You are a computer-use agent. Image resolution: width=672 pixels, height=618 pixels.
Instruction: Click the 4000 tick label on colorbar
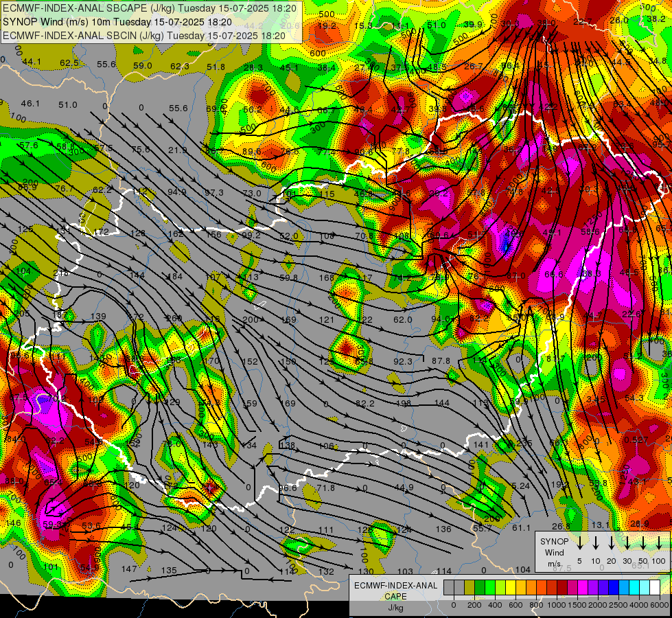639,605
